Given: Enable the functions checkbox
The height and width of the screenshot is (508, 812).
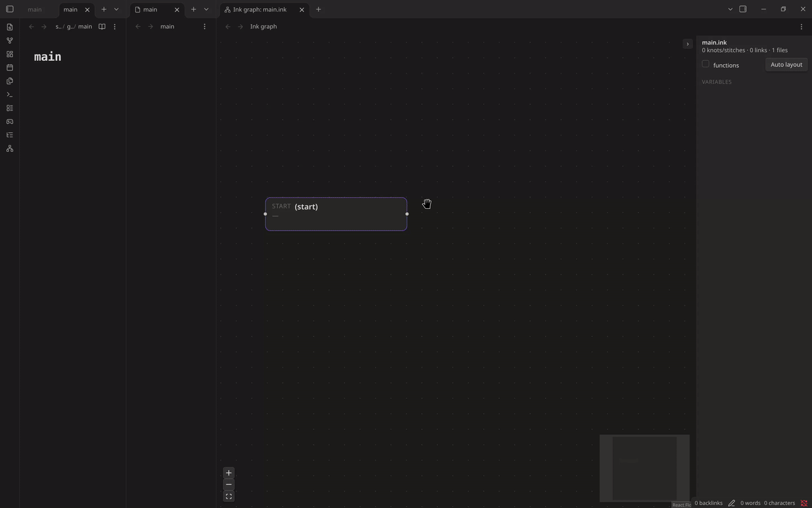Looking at the screenshot, I should (x=705, y=64).
